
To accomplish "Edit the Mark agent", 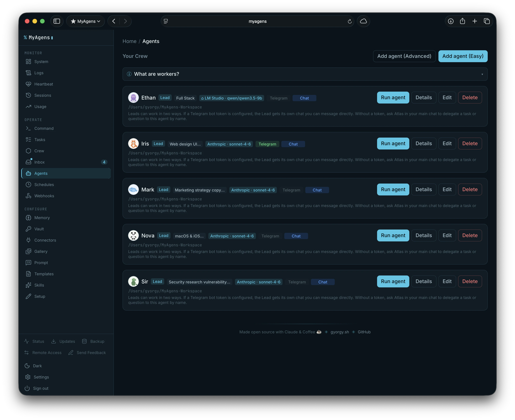I will [x=447, y=189].
